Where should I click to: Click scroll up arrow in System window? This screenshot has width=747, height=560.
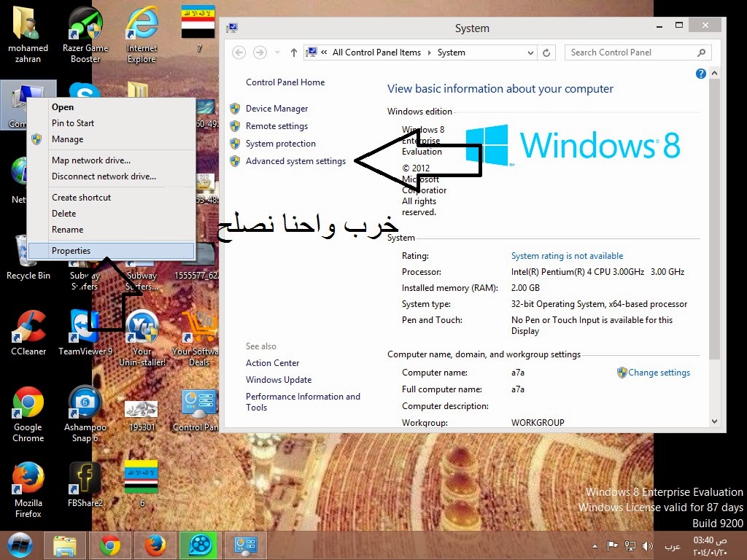[714, 73]
